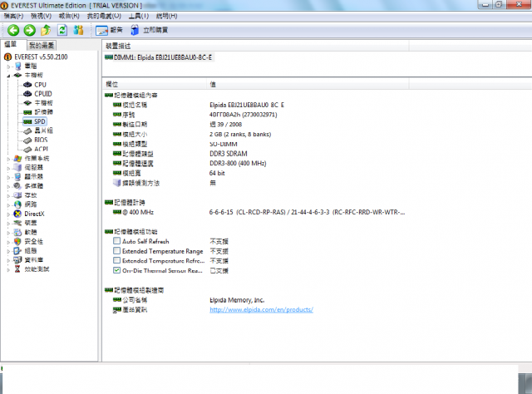
Task: Open the Favorites (O) menu
Action: (104, 16)
